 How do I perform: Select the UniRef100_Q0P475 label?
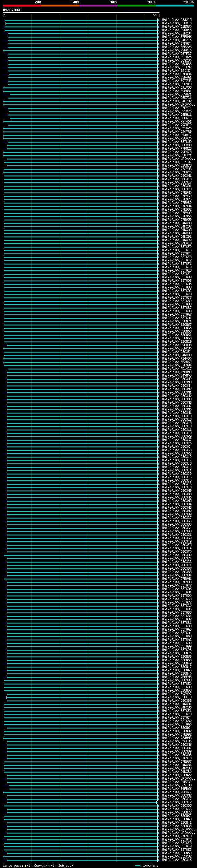pos(177,152)
